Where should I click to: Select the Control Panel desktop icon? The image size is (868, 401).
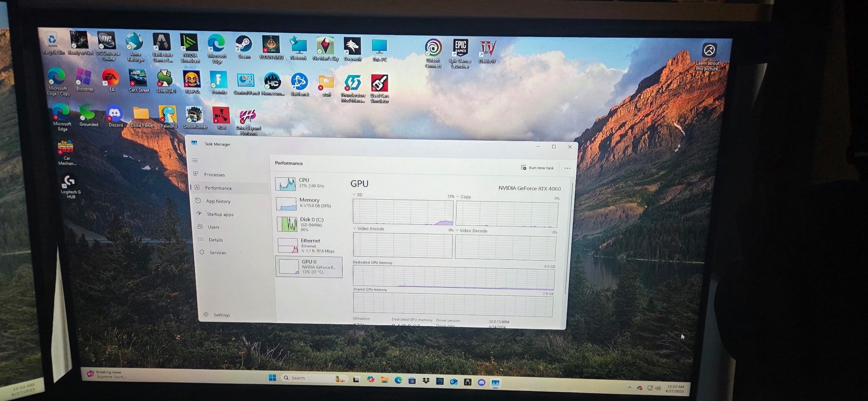pyautogui.click(x=246, y=84)
